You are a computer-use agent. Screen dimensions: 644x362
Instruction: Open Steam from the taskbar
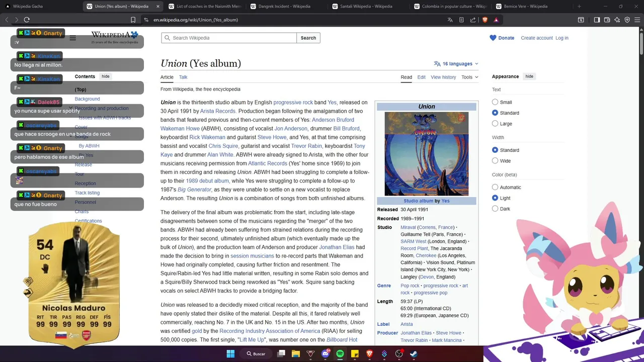click(414, 353)
